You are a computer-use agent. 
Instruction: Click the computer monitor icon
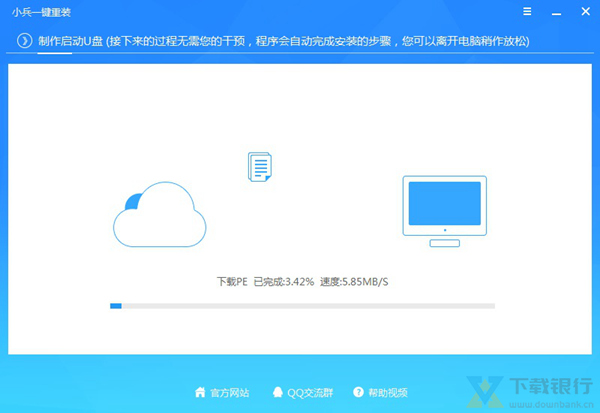click(x=445, y=211)
